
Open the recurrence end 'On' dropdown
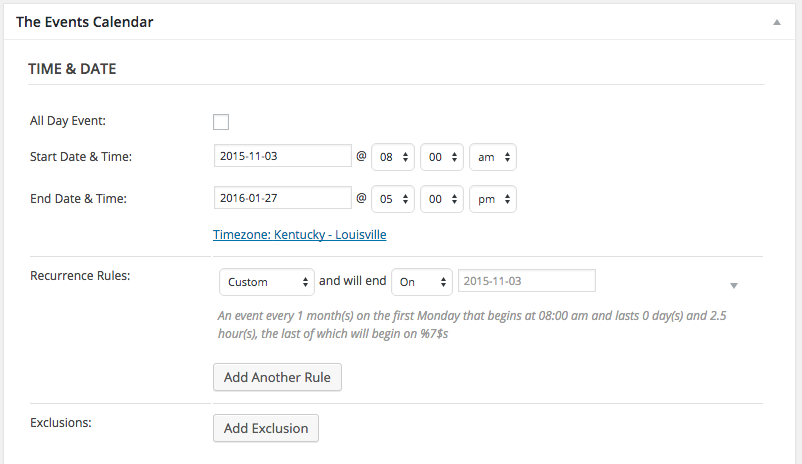pos(422,282)
